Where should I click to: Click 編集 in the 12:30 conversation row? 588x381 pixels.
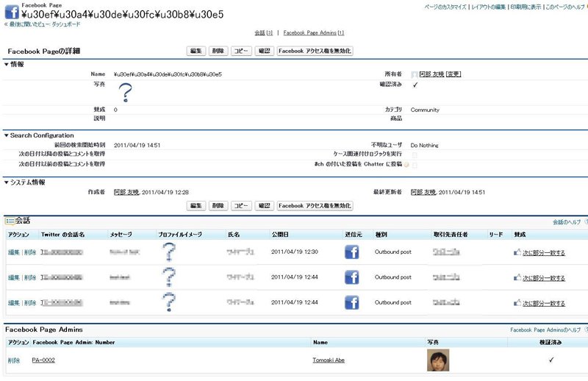[x=14, y=252]
